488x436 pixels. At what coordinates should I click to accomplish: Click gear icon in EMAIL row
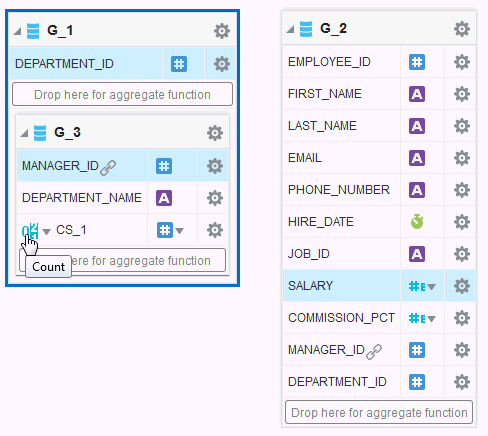[462, 158]
